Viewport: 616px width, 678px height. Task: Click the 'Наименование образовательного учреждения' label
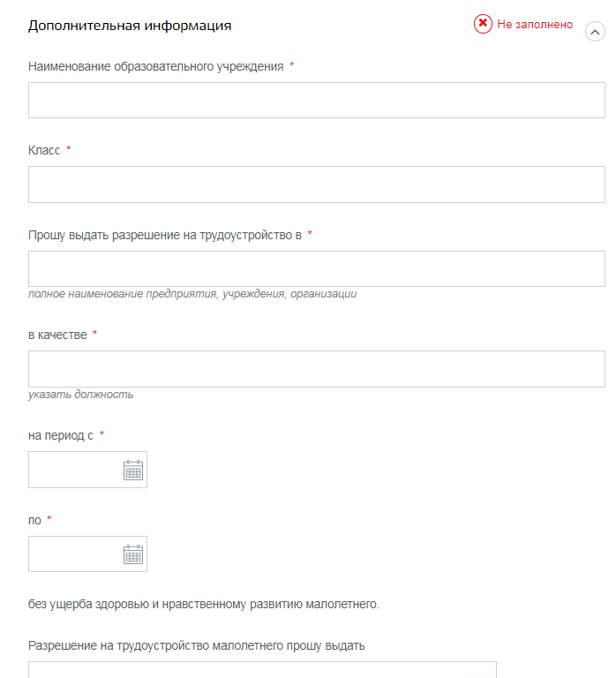156,66
